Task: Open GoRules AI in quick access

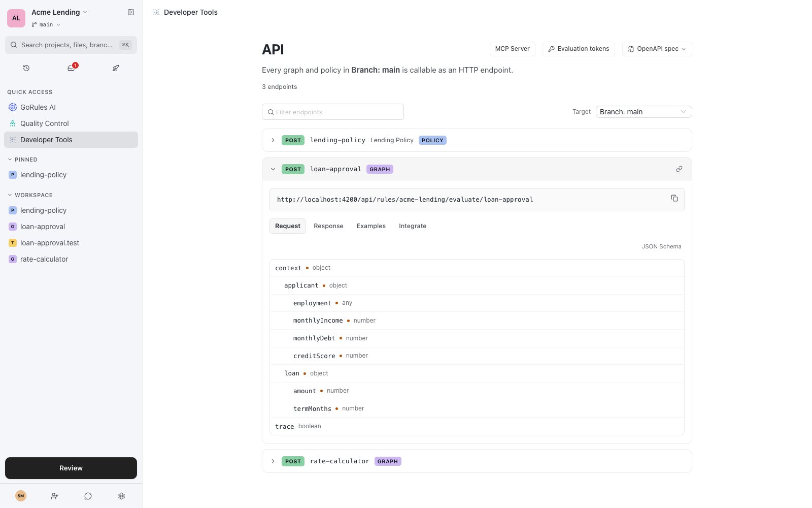Action: click(x=71, y=107)
